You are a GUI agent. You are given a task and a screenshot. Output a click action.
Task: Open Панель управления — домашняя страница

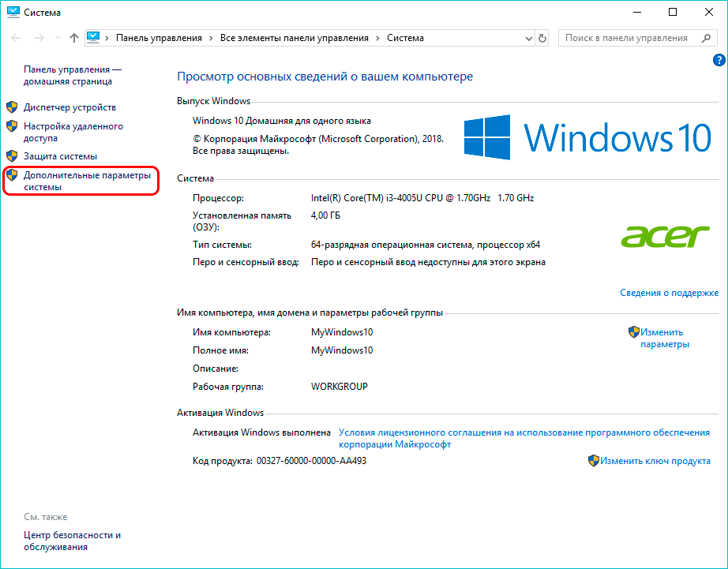[73, 75]
